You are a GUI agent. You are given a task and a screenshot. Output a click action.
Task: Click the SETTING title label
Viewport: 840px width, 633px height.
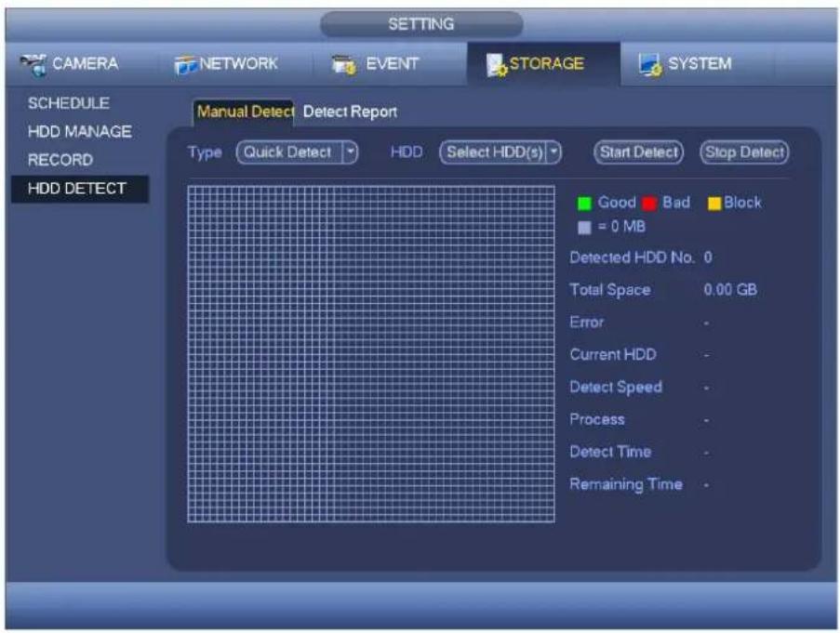(x=421, y=24)
